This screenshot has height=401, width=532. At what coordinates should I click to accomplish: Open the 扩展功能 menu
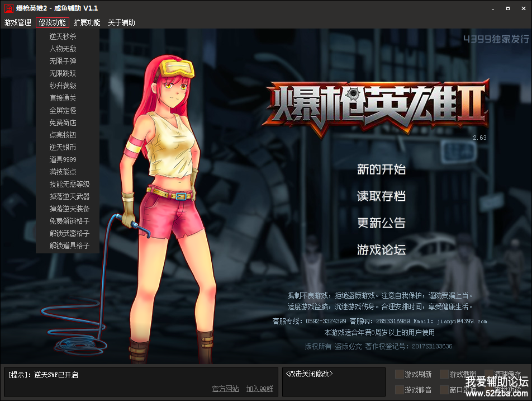(x=87, y=22)
